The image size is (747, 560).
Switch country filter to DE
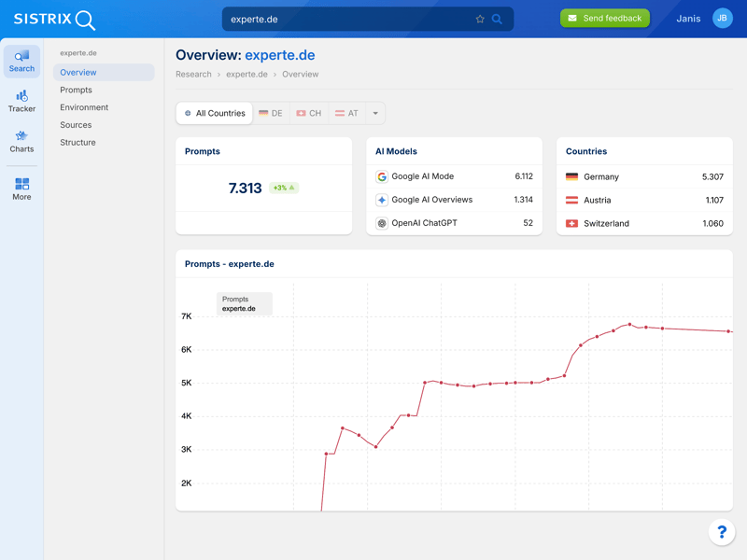pyautogui.click(x=271, y=114)
